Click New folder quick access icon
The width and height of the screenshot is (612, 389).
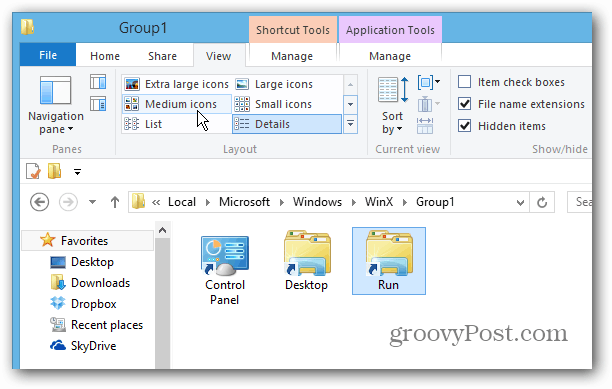pos(54,171)
